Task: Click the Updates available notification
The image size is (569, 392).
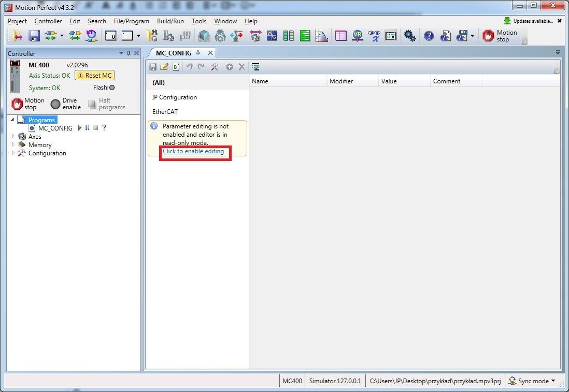Action: [529, 21]
